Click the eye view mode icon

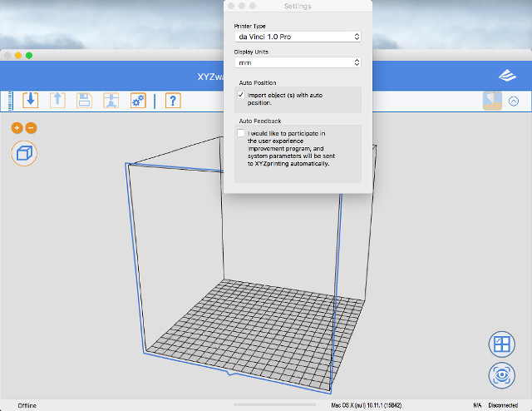(502, 375)
